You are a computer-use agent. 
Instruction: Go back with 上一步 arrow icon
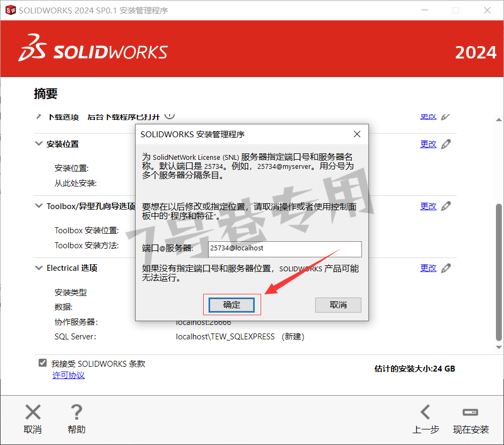pyautogui.click(x=425, y=412)
